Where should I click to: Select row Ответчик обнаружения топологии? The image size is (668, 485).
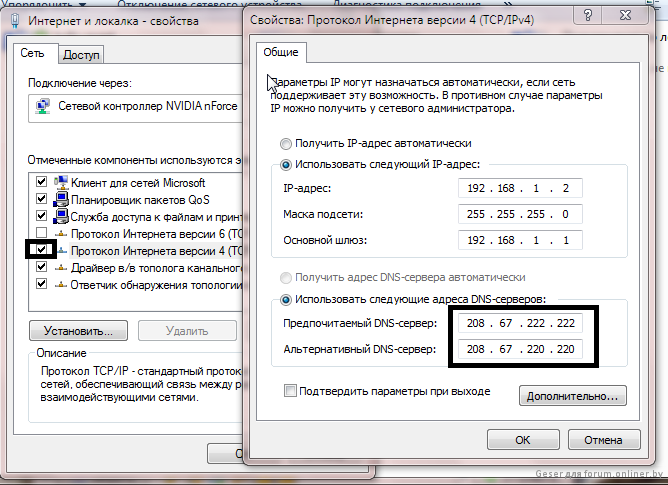tap(137, 285)
